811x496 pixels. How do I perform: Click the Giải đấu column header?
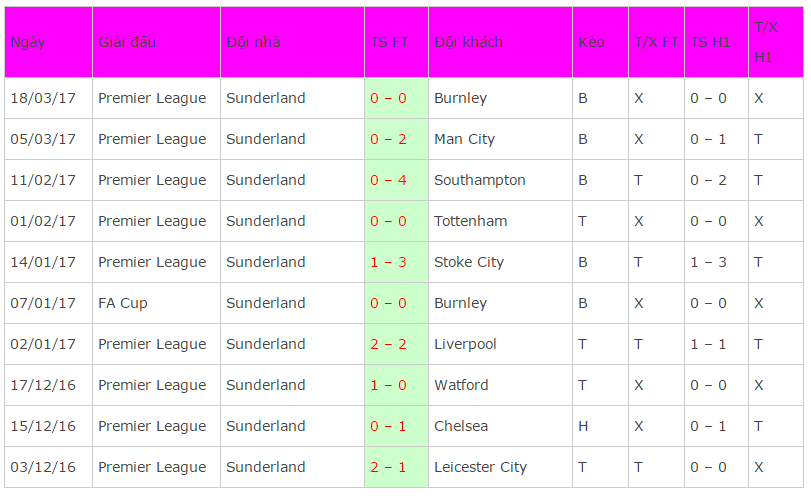click(156, 42)
